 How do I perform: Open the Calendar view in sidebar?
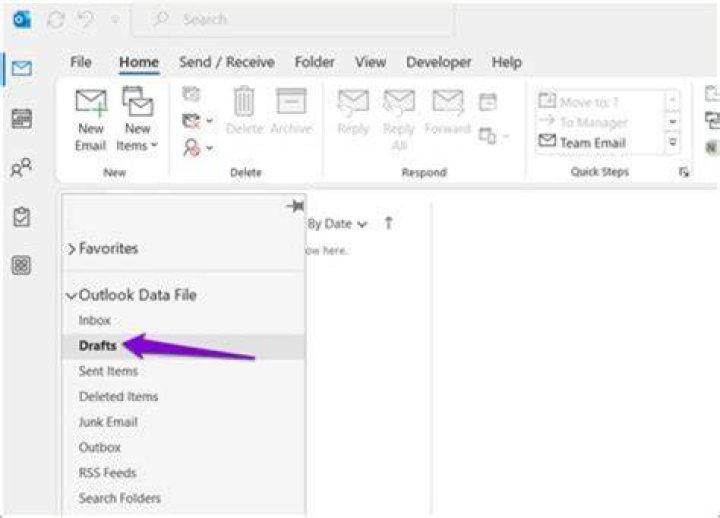point(22,118)
